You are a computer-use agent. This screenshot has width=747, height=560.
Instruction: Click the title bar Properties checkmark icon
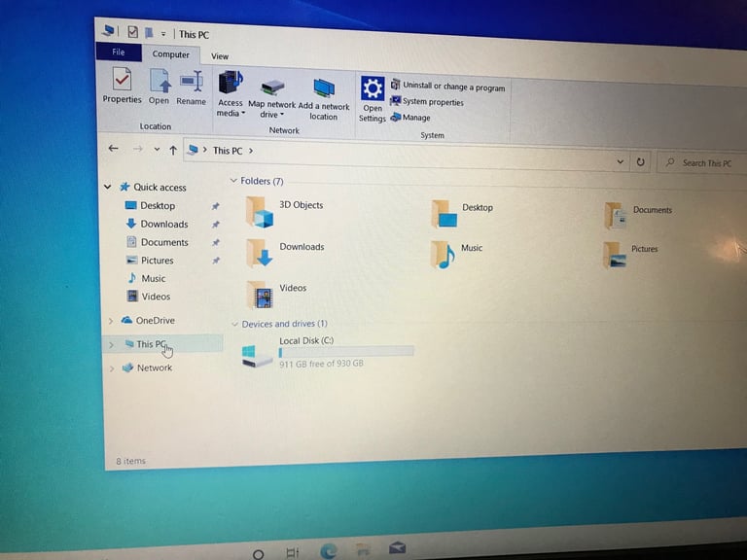[x=133, y=32]
